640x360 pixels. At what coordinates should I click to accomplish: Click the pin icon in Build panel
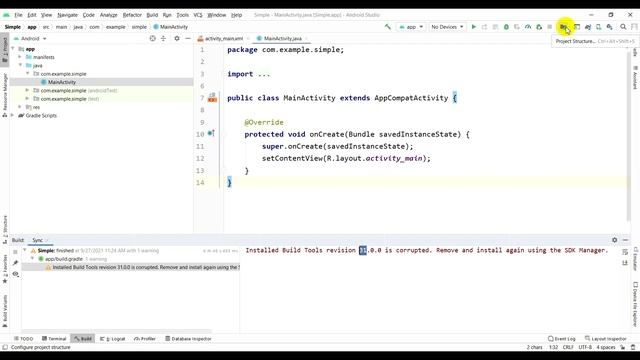pyautogui.click(x=16, y=263)
